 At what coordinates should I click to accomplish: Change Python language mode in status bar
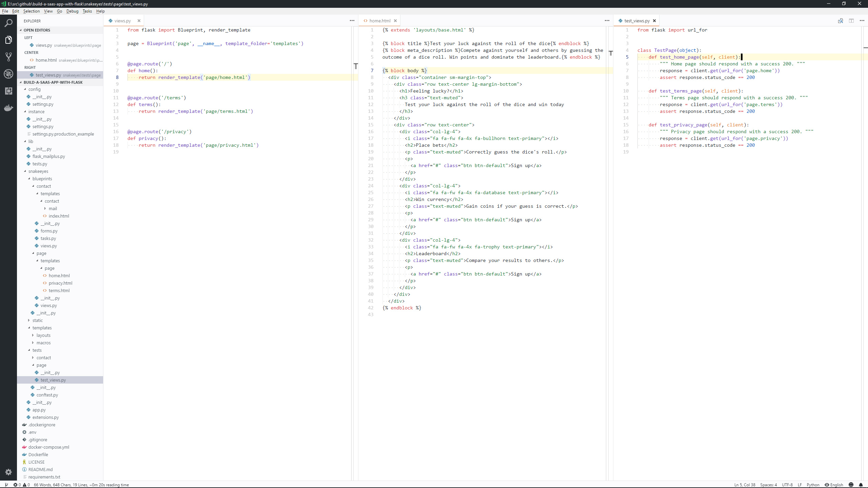coord(813,485)
